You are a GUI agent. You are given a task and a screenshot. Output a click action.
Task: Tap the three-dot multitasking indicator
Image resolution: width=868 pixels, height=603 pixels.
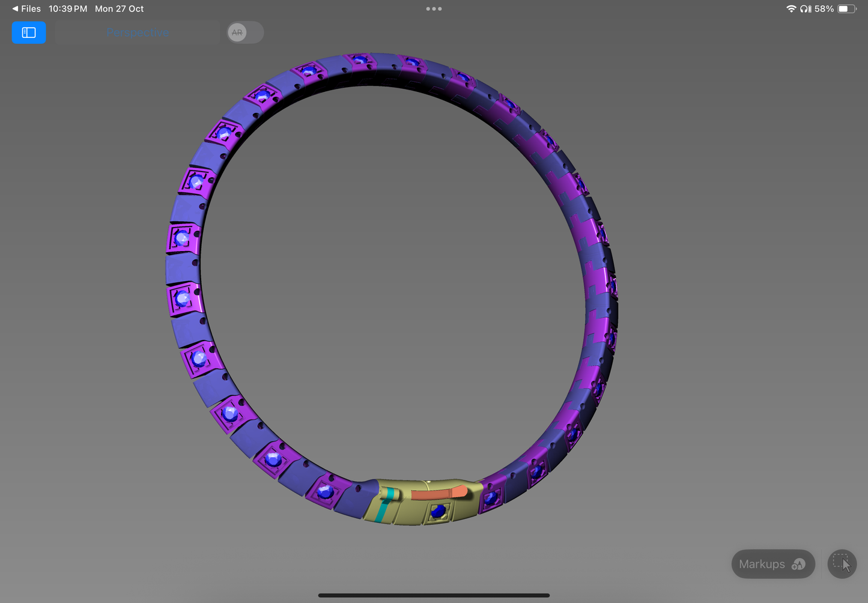[434, 8]
